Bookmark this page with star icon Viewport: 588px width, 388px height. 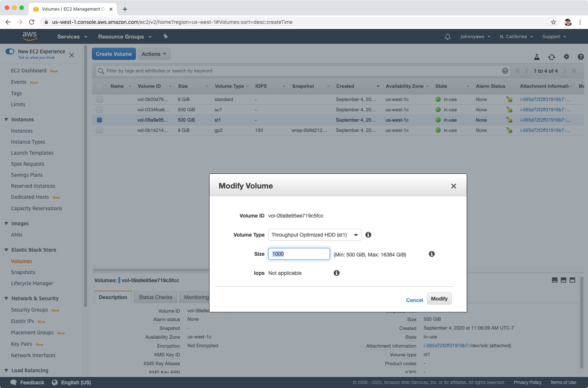553,22
